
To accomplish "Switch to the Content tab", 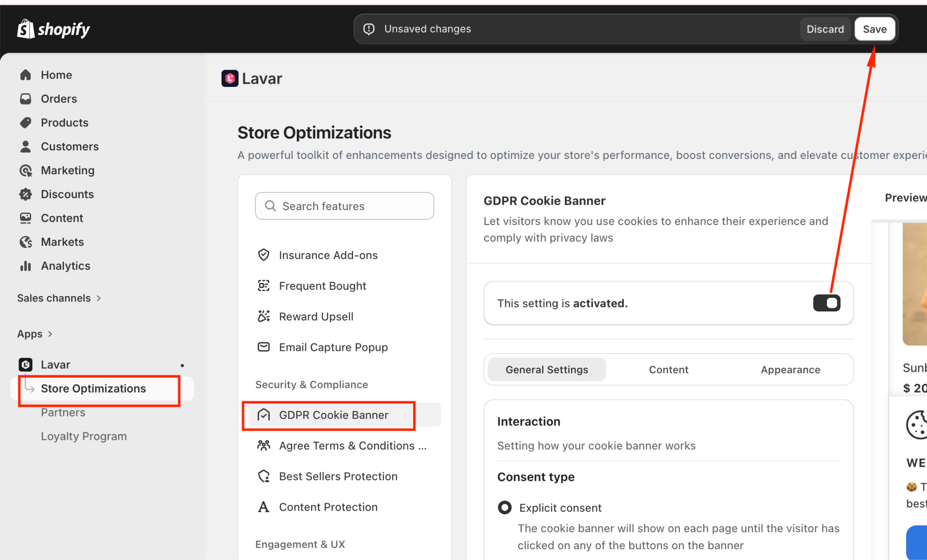I will 668,369.
